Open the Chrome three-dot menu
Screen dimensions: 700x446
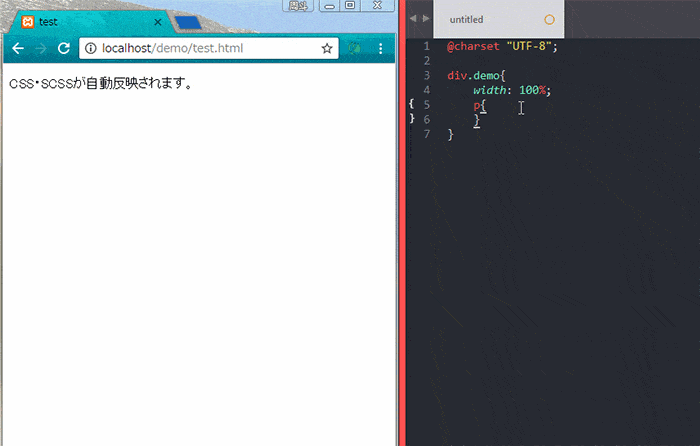coord(380,48)
